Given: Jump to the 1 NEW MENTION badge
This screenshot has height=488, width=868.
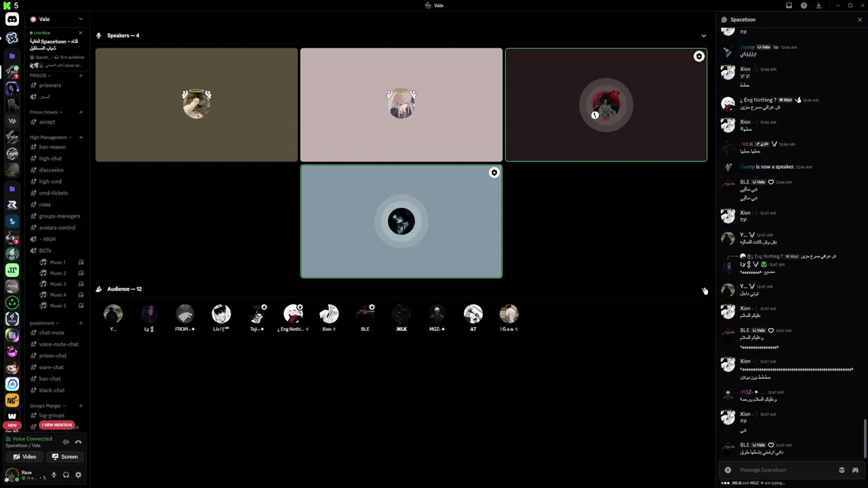Looking at the screenshot, I should (57, 425).
